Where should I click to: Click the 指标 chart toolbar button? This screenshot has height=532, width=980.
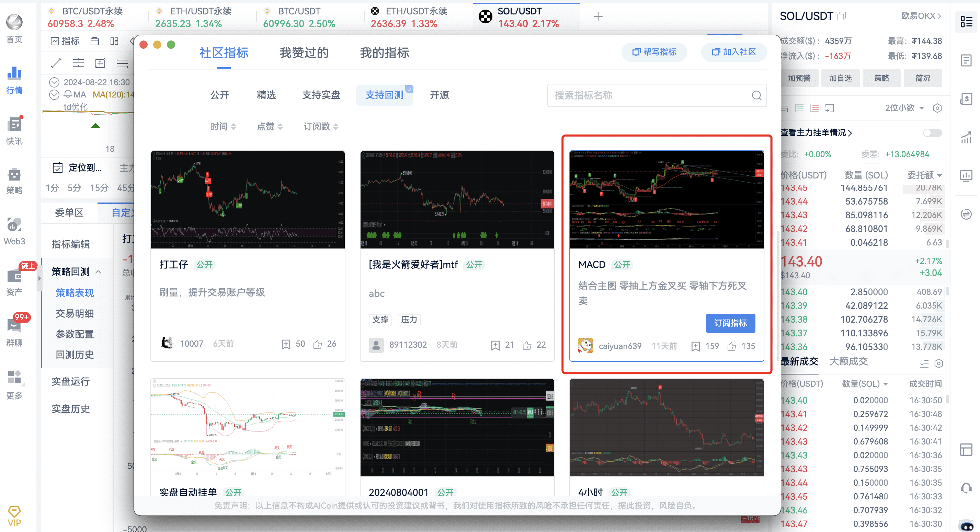(65, 41)
